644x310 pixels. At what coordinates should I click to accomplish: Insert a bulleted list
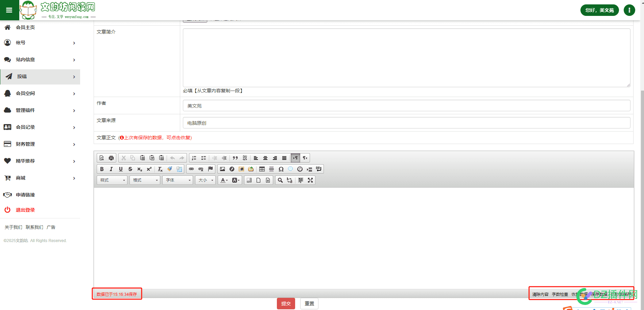[204, 158]
